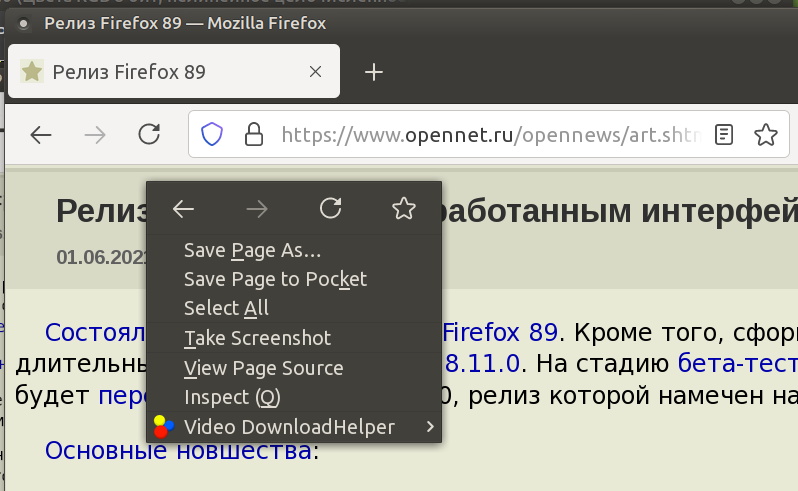The image size is (798, 491).
Task: Bookmark page via context menu star
Action: [404, 208]
